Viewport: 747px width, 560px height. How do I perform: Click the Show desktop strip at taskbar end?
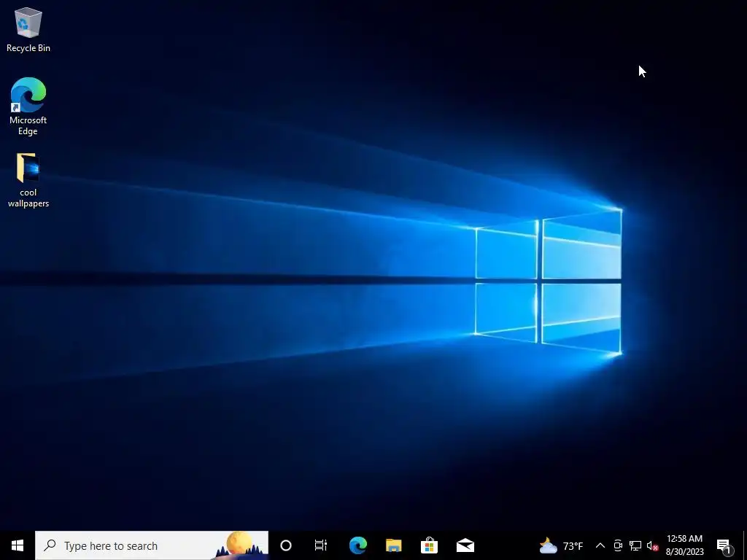(745, 545)
